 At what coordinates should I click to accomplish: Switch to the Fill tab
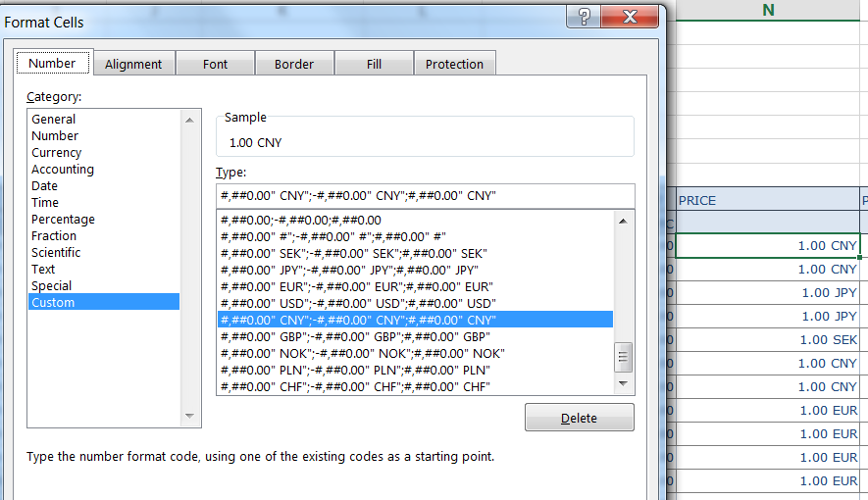[x=374, y=64]
